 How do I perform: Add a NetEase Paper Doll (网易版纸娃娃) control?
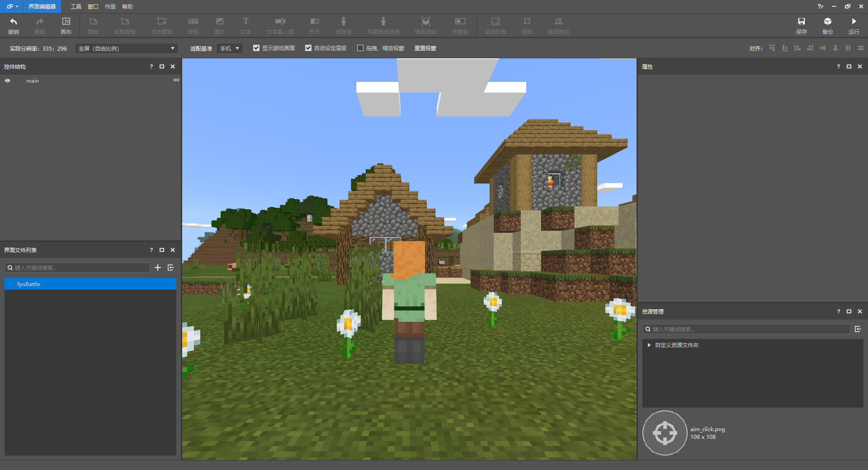coord(383,26)
